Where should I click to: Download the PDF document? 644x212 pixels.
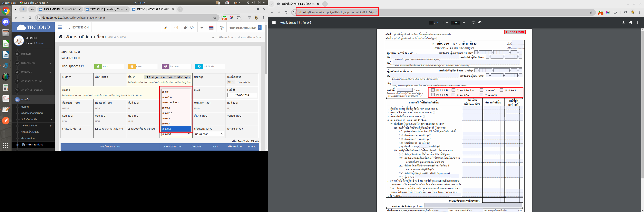click(623, 23)
